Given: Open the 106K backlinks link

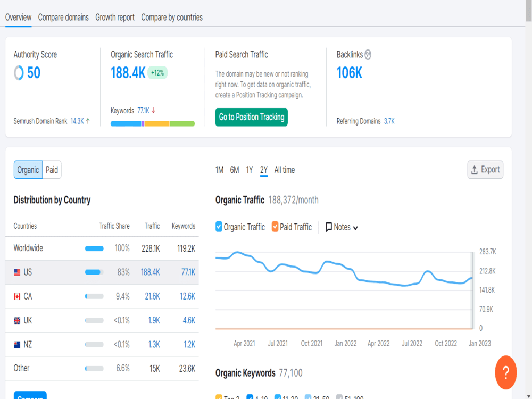Looking at the screenshot, I should coord(350,73).
